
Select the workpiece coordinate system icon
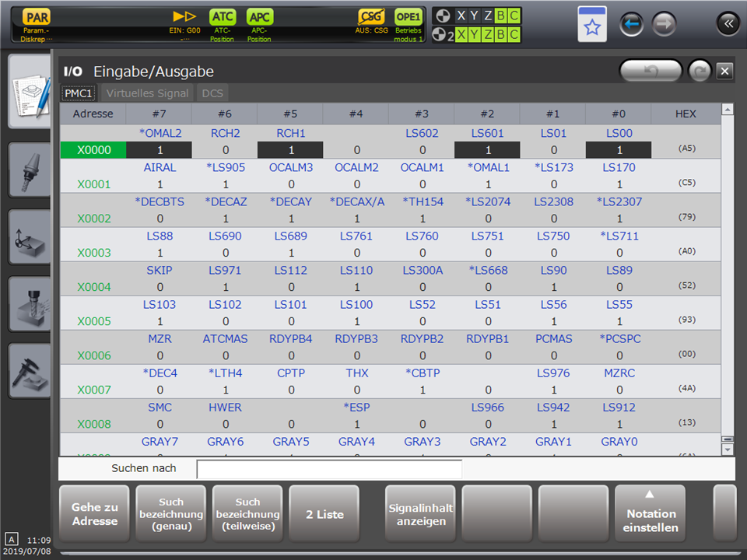29,237
